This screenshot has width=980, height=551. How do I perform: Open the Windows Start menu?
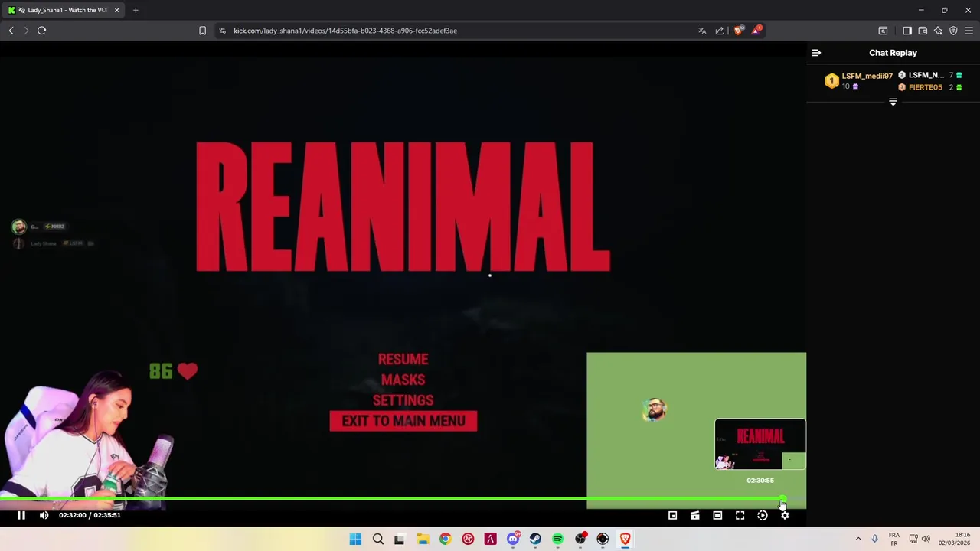coord(355,540)
